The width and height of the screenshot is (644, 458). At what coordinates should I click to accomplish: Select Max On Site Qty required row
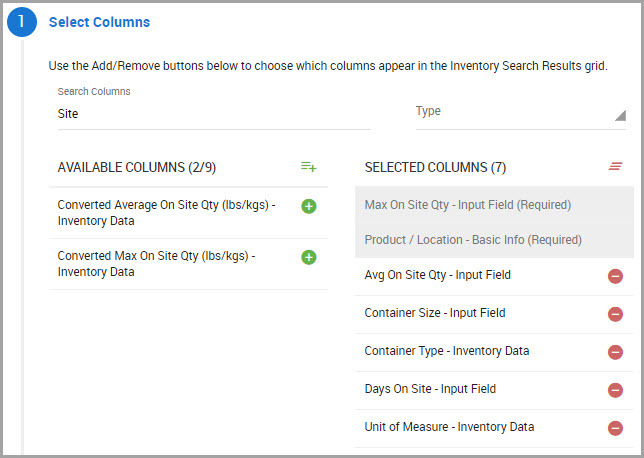point(467,205)
